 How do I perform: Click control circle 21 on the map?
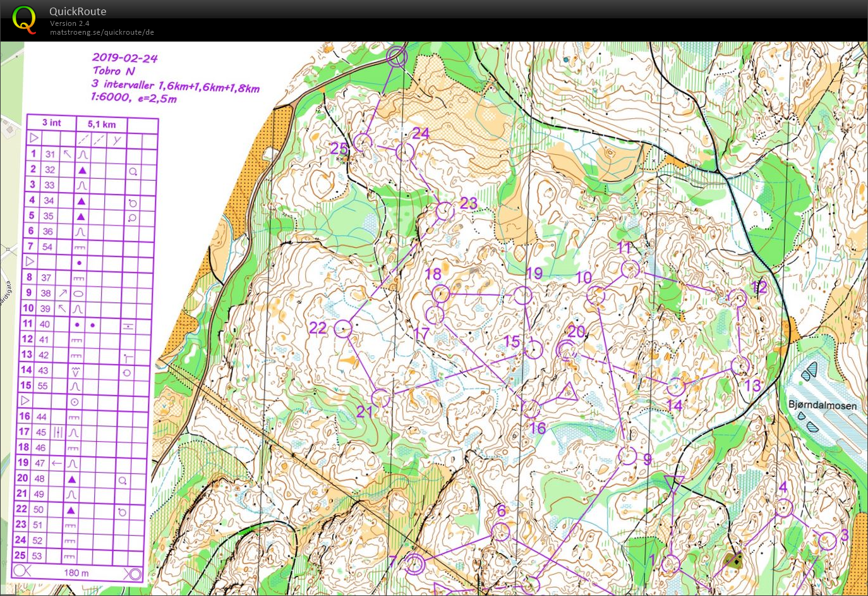click(x=380, y=398)
